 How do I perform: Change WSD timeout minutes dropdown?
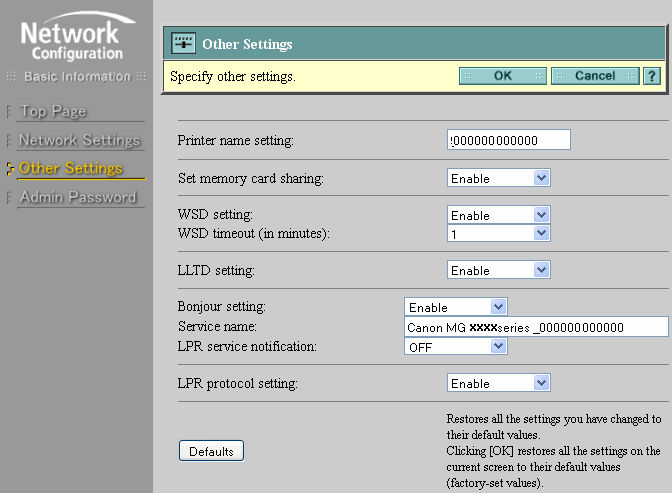click(x=498, y=233)
